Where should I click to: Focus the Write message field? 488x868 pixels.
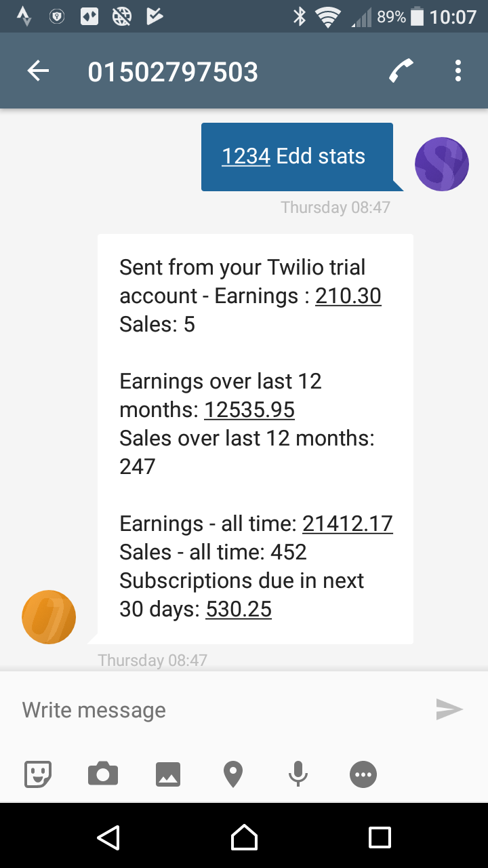[217, 710]
